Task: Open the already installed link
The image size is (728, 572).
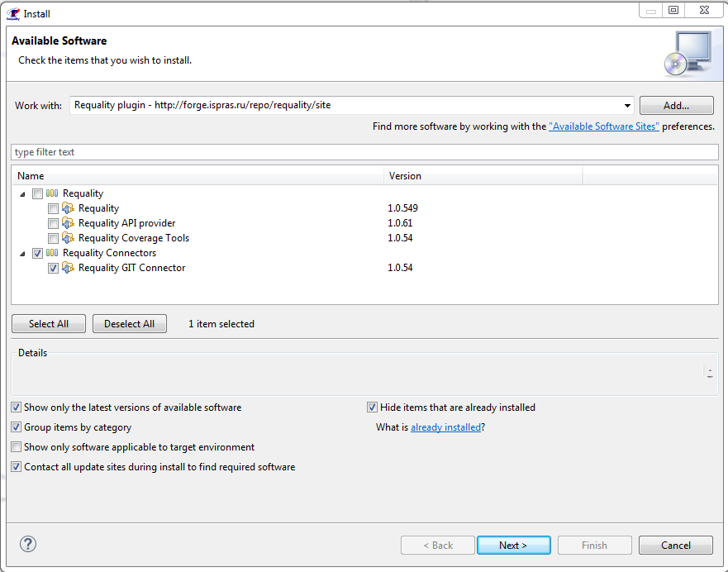Action: coord(445,427)
